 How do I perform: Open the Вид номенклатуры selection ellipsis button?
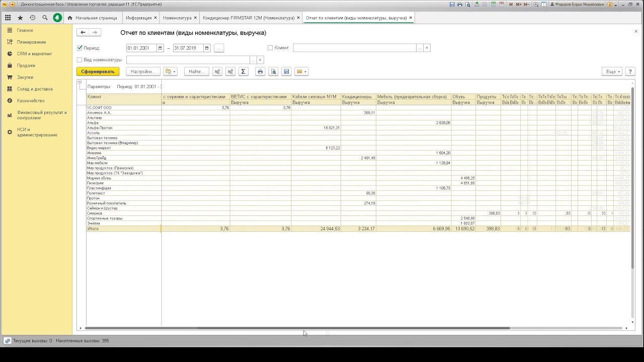253,60
